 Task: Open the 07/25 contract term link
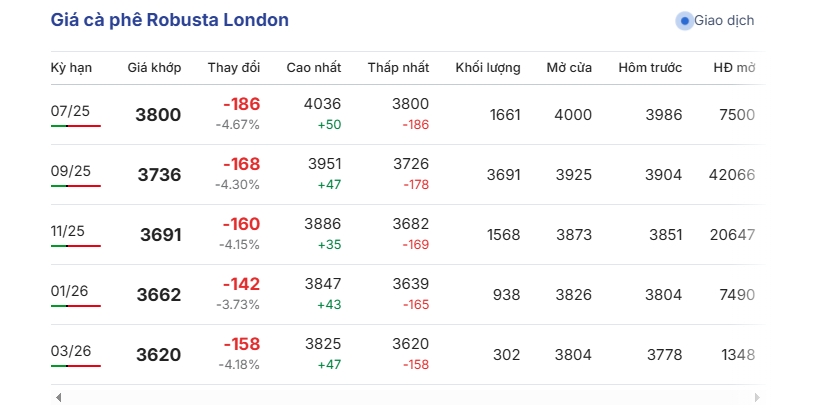70,111
